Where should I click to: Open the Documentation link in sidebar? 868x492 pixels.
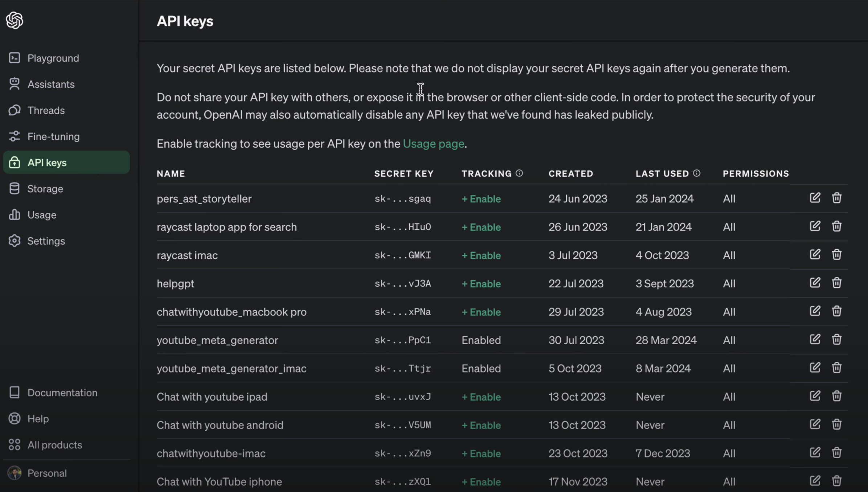point(62,393)
